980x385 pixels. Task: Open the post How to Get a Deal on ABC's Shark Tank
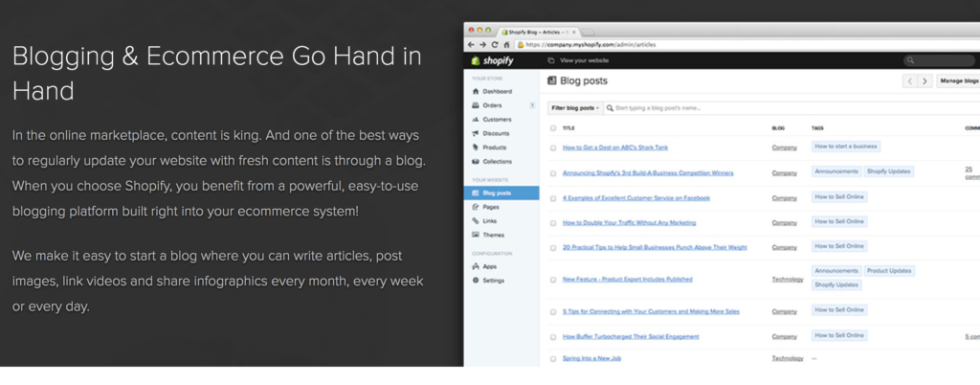pyautogui.click(x=615, y=148)
